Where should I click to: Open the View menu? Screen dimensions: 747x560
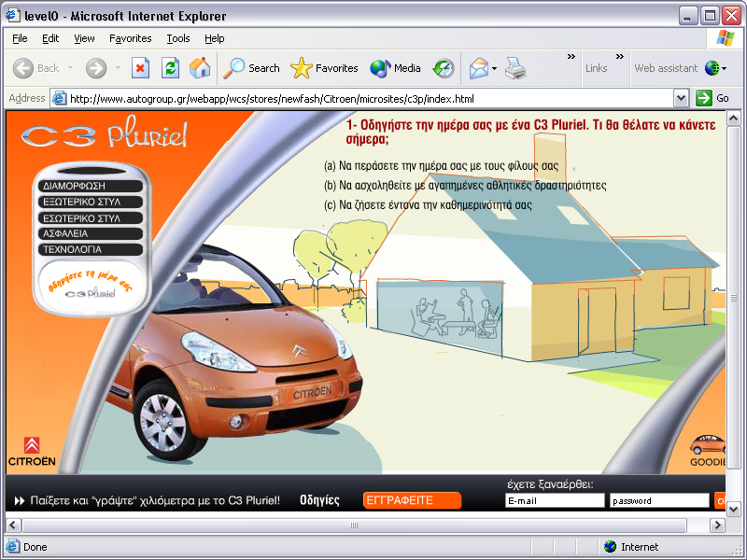tap(84, 38)
